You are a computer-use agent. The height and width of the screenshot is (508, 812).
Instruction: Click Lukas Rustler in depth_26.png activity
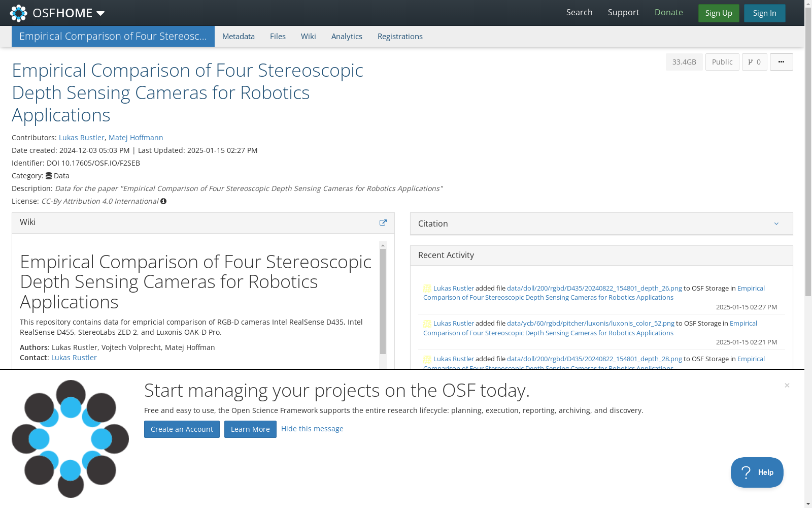(x=454, y=288)
